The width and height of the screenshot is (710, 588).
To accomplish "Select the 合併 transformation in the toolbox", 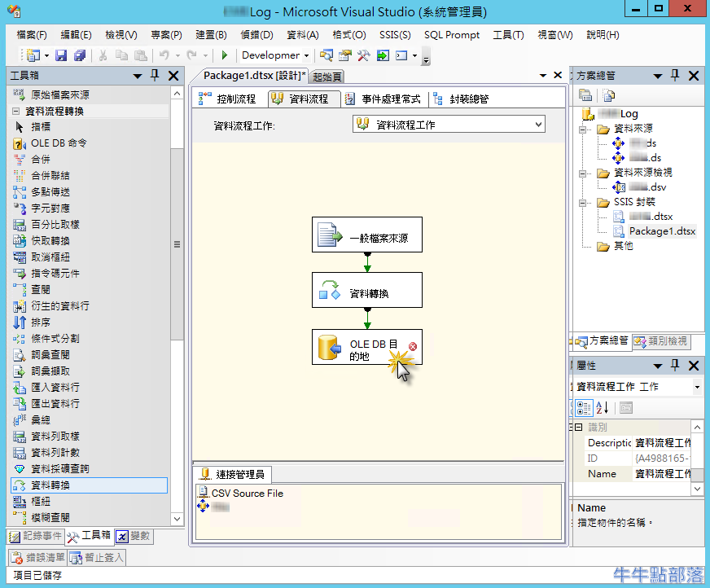I will click(x=40, y=159).
